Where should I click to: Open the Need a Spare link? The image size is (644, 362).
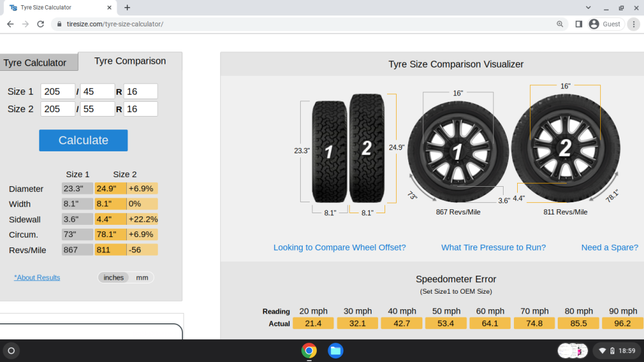click(609, 247)
